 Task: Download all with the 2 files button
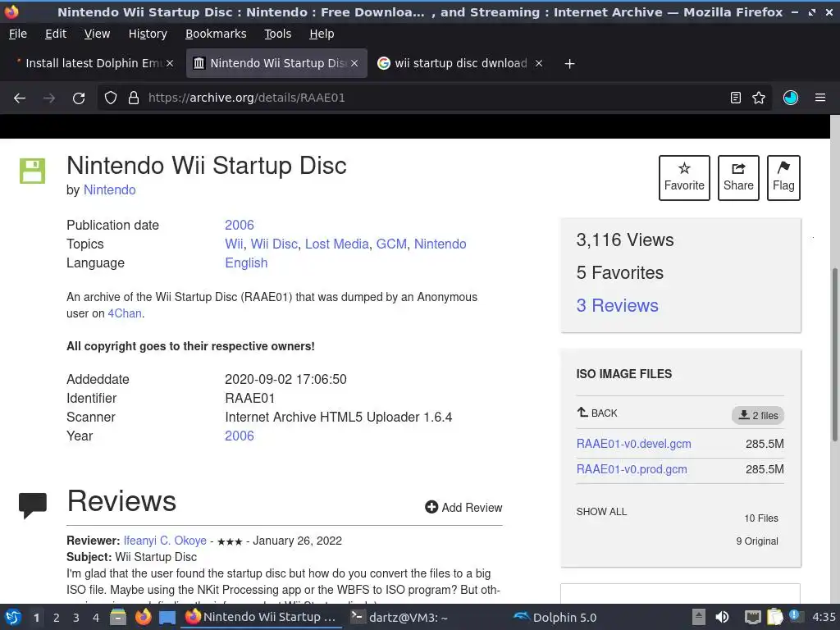pyautogui.click(x=758, y=415)
